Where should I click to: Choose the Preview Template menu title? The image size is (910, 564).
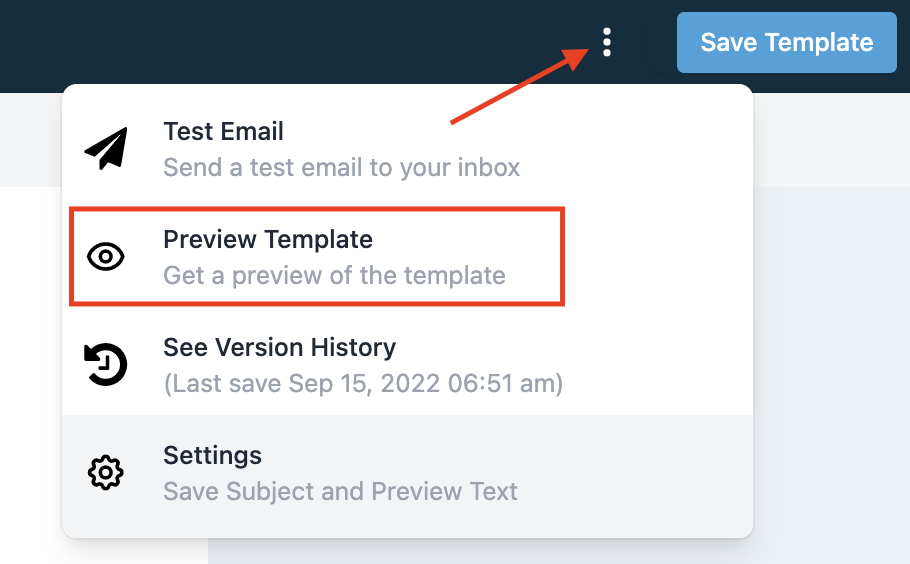point(268,239)
